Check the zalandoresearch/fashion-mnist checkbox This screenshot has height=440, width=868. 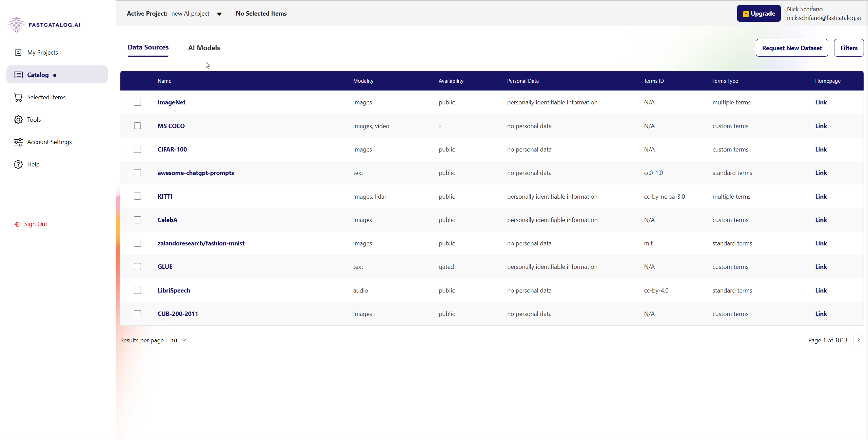click(x=137, y=243)
